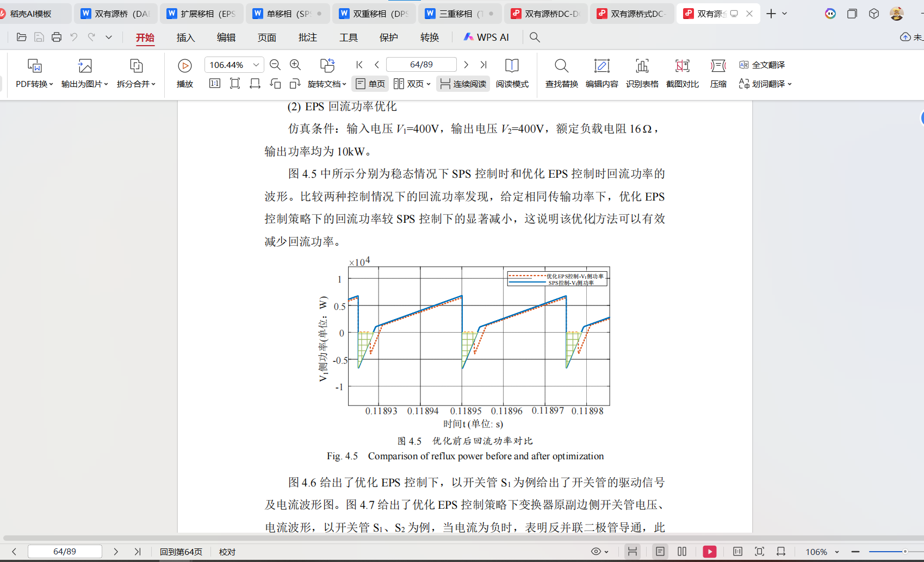Click Return to page 64 button
The height and width of the screenshot is (562, 924).
point(181,552)
